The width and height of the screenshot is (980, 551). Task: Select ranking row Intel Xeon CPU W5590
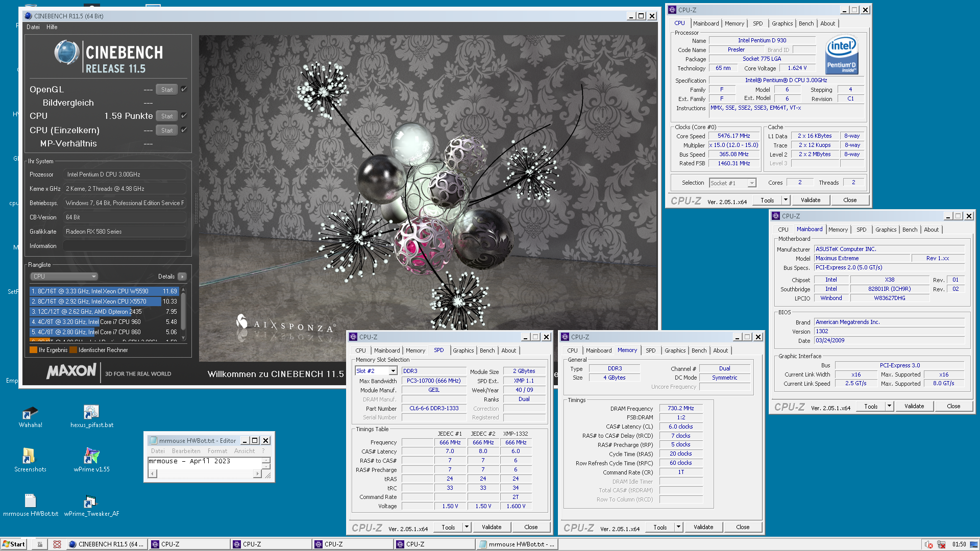point(104,291)
